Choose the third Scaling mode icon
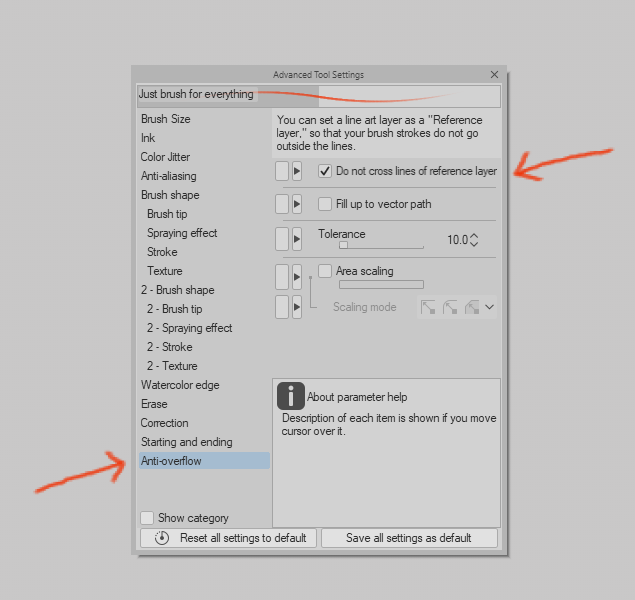The width and height of the screenshot is (635, 600). (x=471, y=307)
